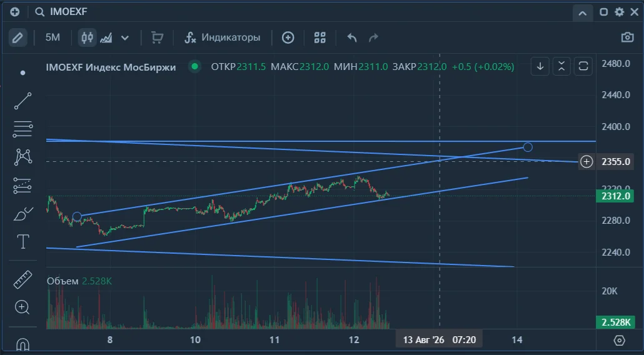The width and height of the screenshot is (644, 355).
Task: Click the 13 Авг '26 07:20 time label
Action: coord(439,340)
